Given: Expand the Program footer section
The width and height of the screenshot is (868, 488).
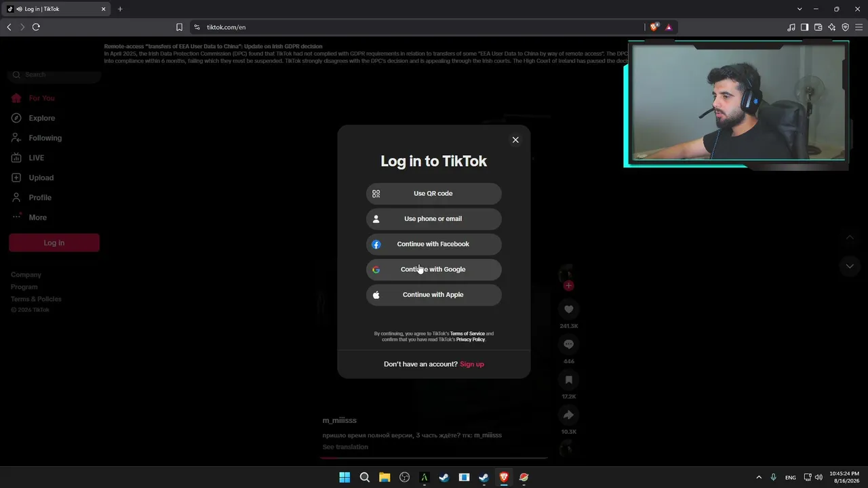Looking at the screenshot, I should (24, 287).
